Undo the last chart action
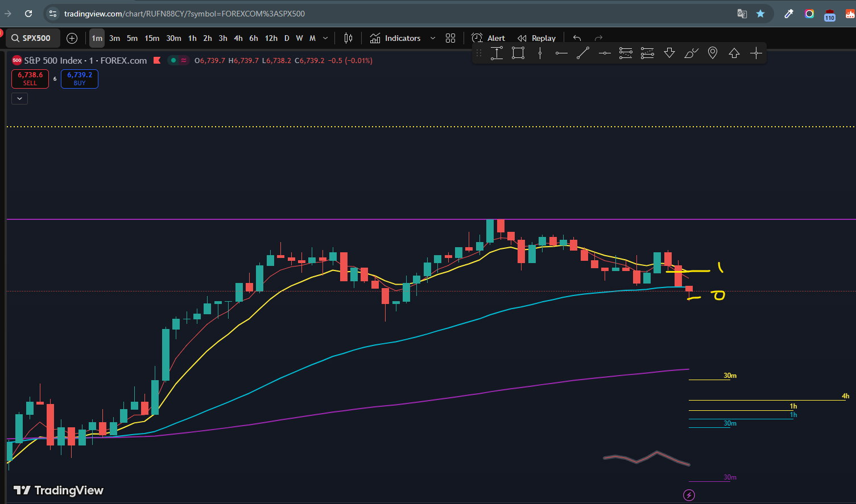The height and width of the screenshot is (504, 856). tap(577, 38)
